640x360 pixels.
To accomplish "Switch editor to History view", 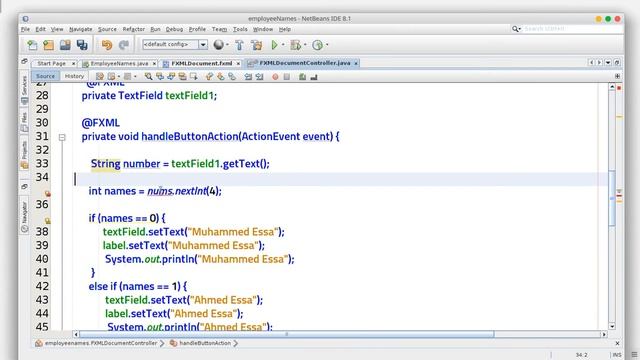I will point(74,76).
